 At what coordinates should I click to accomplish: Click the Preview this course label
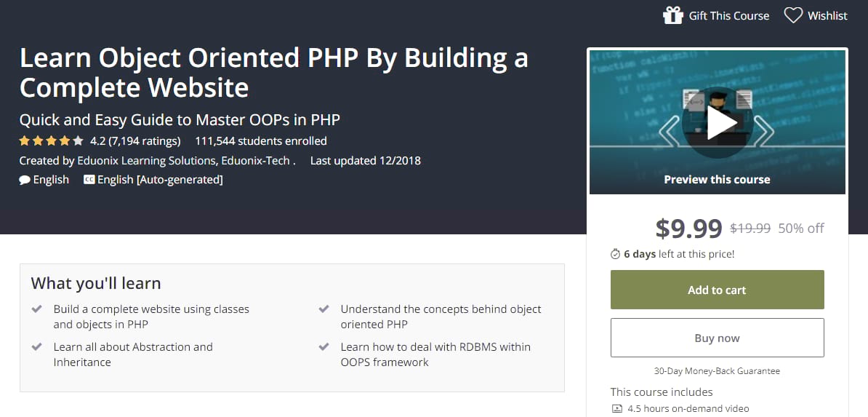point(717,179)
